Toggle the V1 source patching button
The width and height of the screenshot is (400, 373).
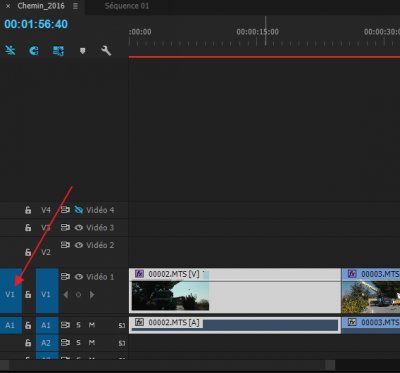(10, 291)
